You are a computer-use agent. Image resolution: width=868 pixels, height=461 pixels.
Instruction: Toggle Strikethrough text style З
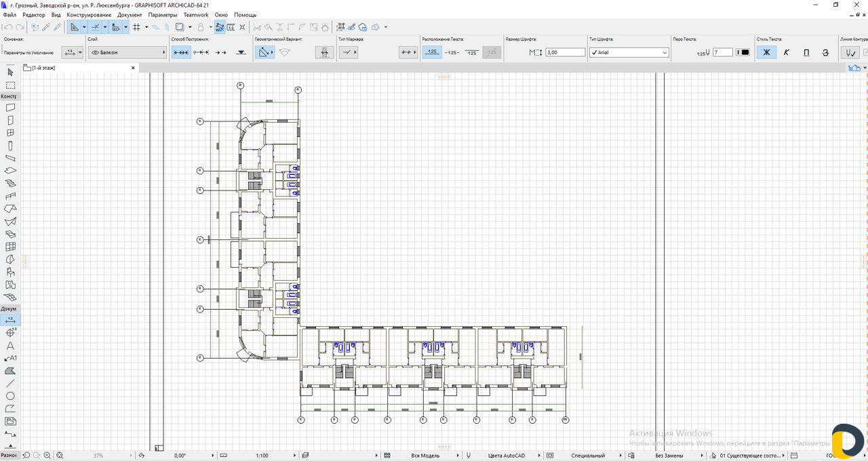825,52
